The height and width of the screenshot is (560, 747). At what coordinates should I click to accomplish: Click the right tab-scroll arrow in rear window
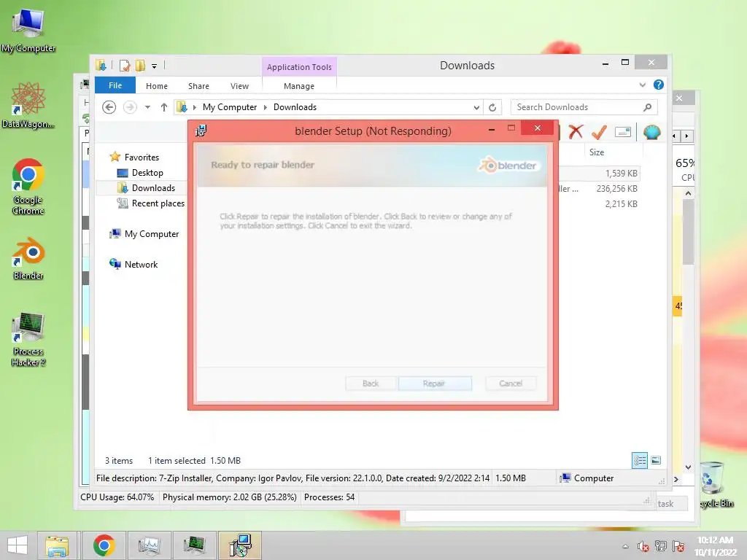tap(686, 136)
